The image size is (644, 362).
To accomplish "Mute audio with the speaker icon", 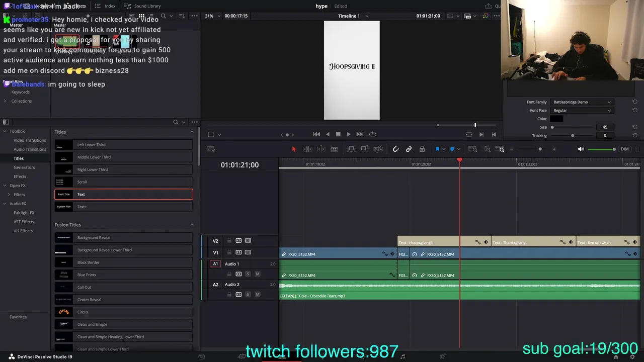I will (581, 149).
